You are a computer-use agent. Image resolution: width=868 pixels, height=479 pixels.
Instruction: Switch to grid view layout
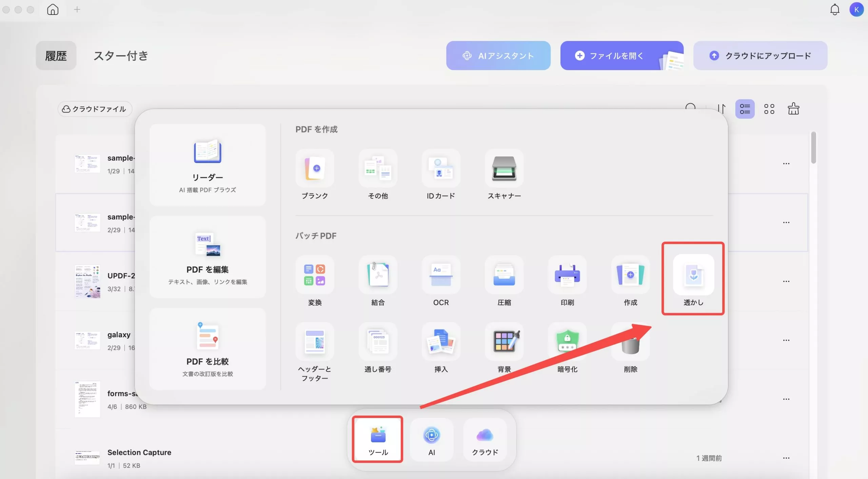pyautogui.click(x=769, y=109)
